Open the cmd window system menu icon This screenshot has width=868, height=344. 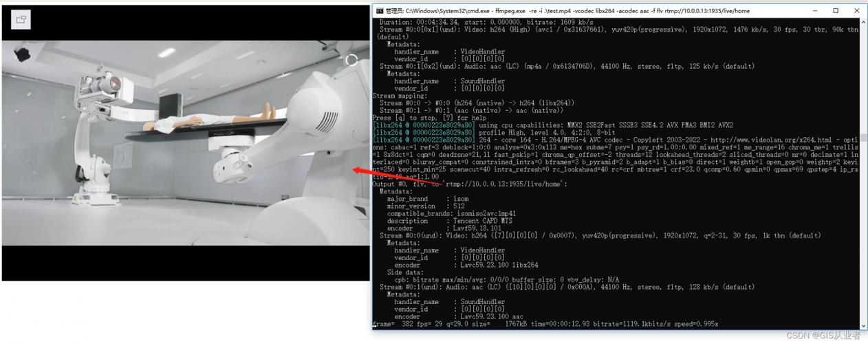click(x=380, y=11)
